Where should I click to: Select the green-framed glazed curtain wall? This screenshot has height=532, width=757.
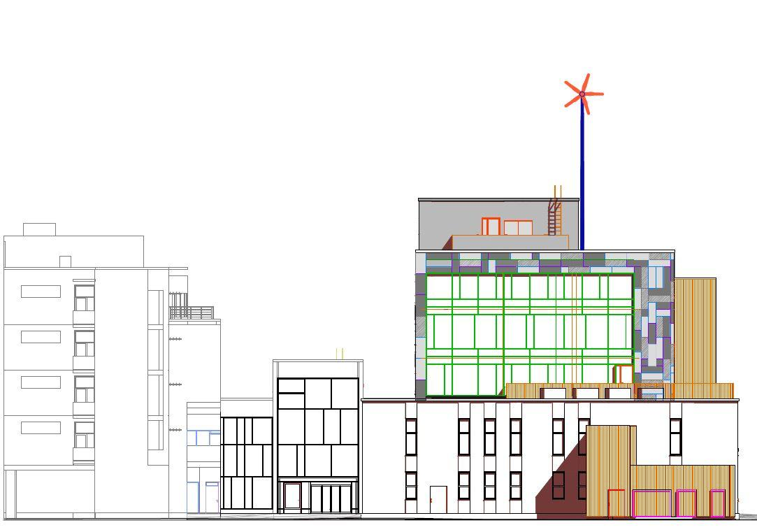click(530, 335)
